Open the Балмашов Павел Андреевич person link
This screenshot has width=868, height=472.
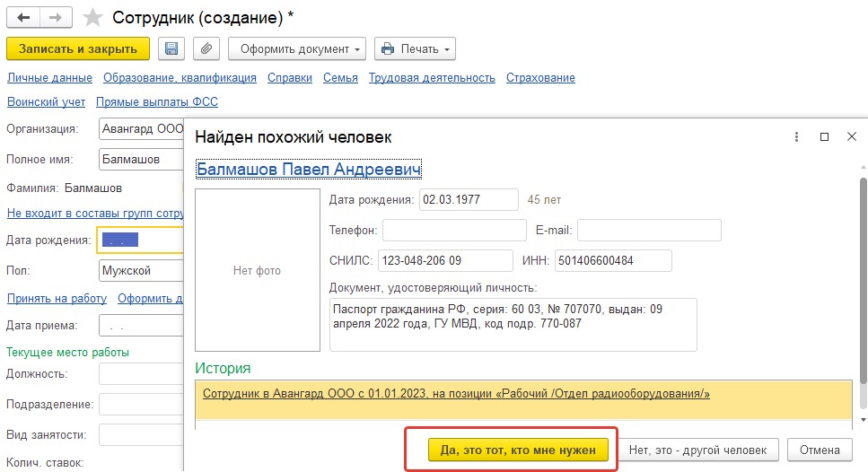pos(309,169)
